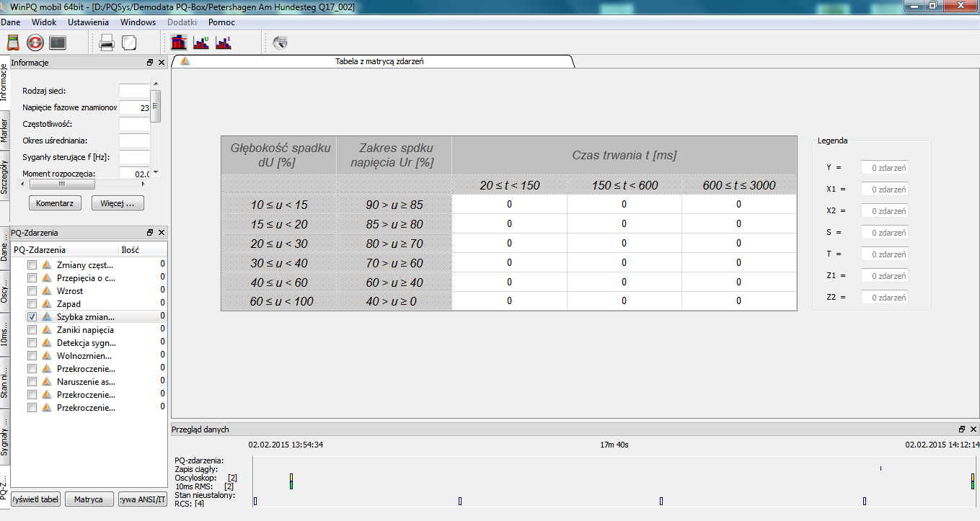Enable the Wolnozmien checkbox
Screen dimensions: 980x521
(32, 356)
